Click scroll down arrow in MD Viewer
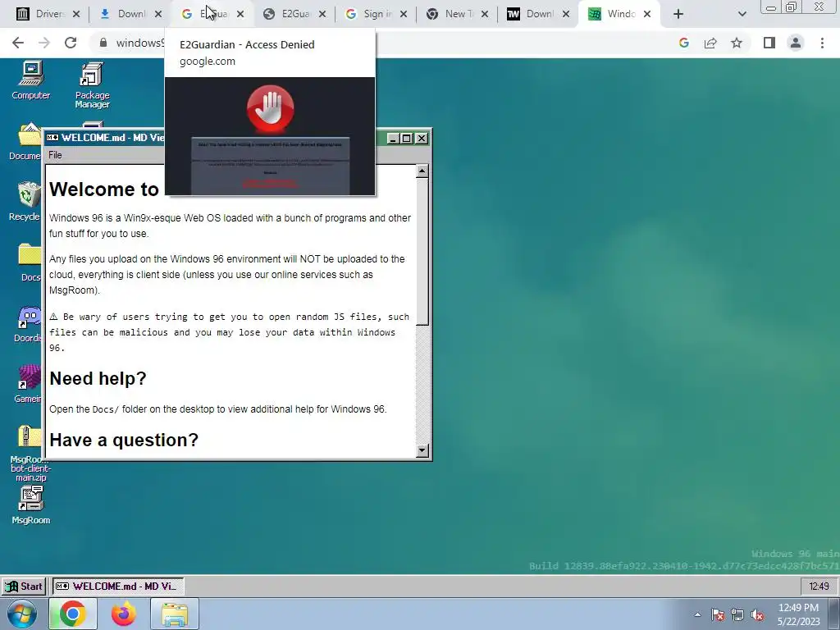The height and width of the screenshot is (630, 840). (422, 450)
